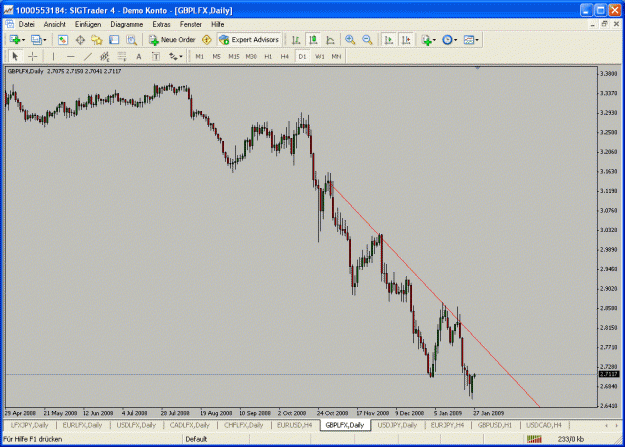Viewport: 625px width, 447px height.
Task: Switch timeframe to M5
Action: click(x=216, y=57)
